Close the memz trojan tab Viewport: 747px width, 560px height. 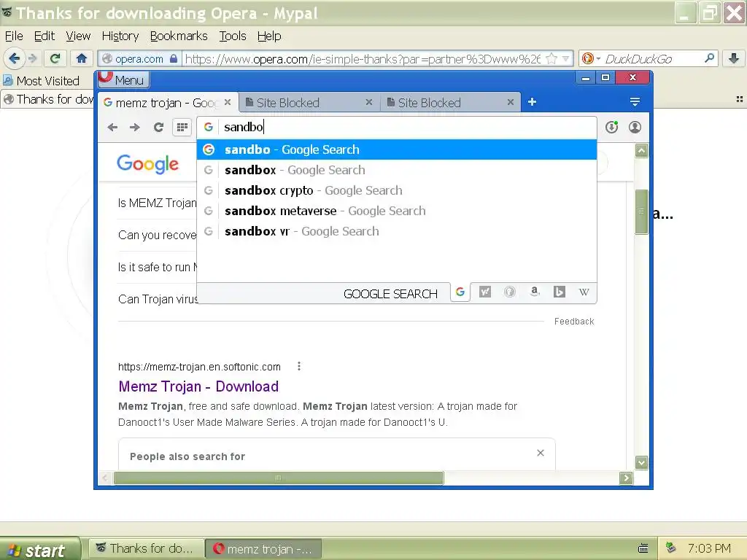228,102
